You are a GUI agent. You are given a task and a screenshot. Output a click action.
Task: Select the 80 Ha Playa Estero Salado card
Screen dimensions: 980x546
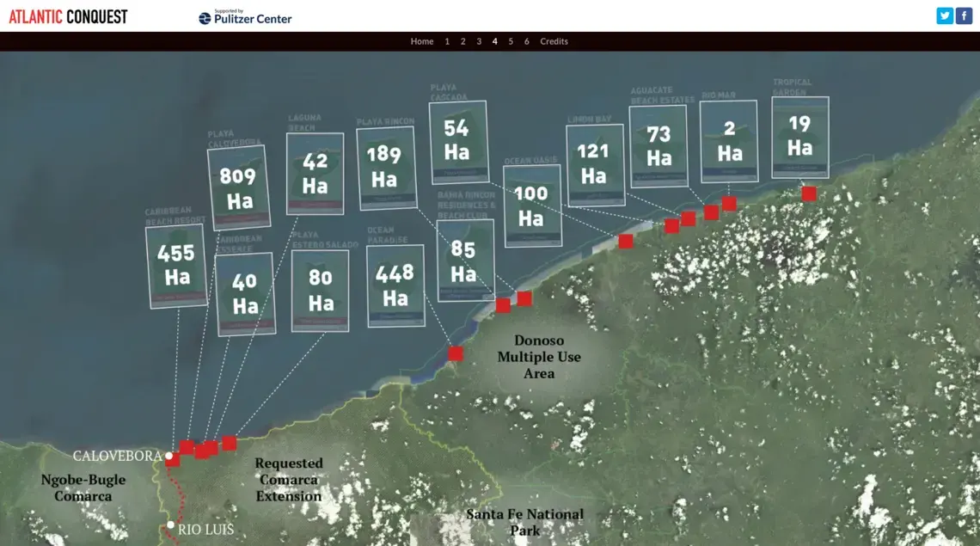point(320,291)
